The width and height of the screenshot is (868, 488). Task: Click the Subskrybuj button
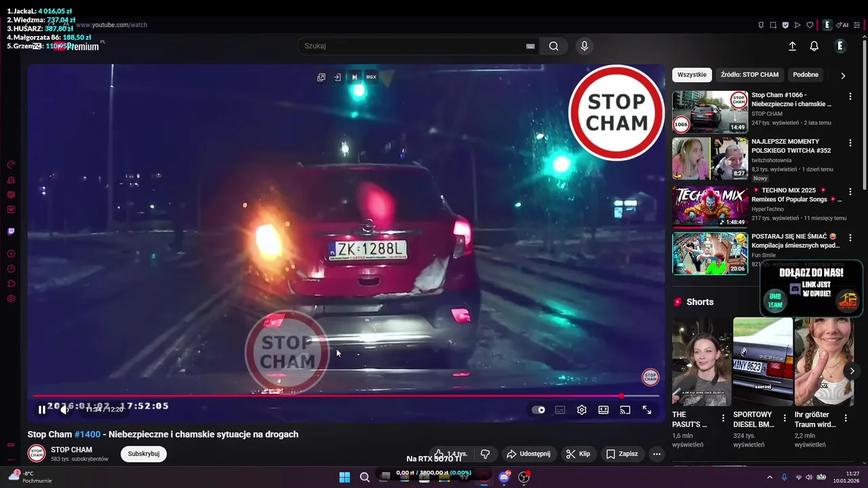[144, 453]
